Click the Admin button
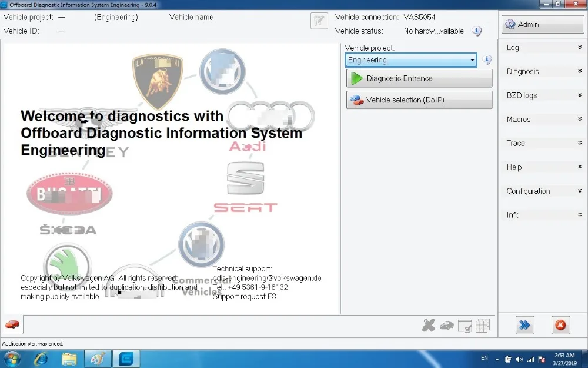The width and height of the screenshot is (588, 368). [543, 24]
